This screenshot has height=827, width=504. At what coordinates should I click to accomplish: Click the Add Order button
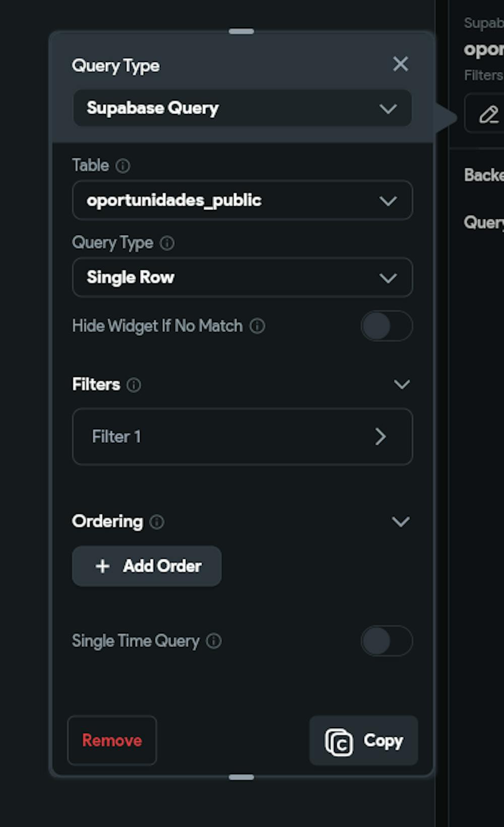point(147,566)
